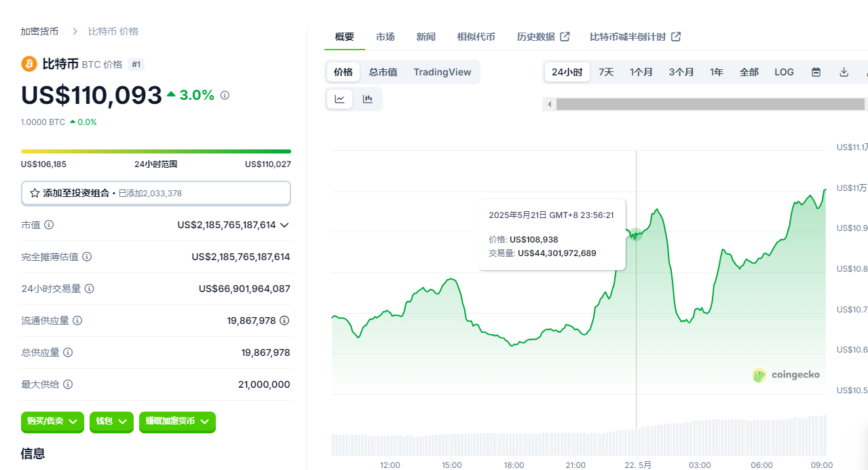
Task: Set chart range to 全部
Action: pyautogui.click(x=749, y=72)
